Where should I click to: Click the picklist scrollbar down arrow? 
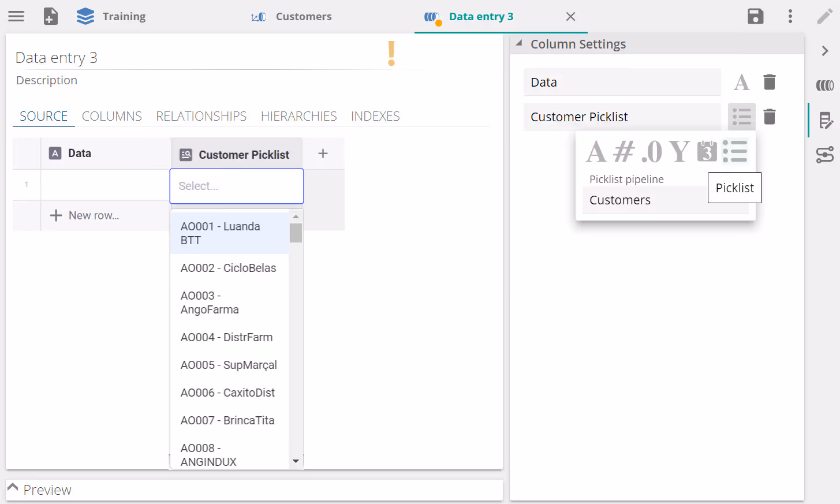[x=296, y=461]
